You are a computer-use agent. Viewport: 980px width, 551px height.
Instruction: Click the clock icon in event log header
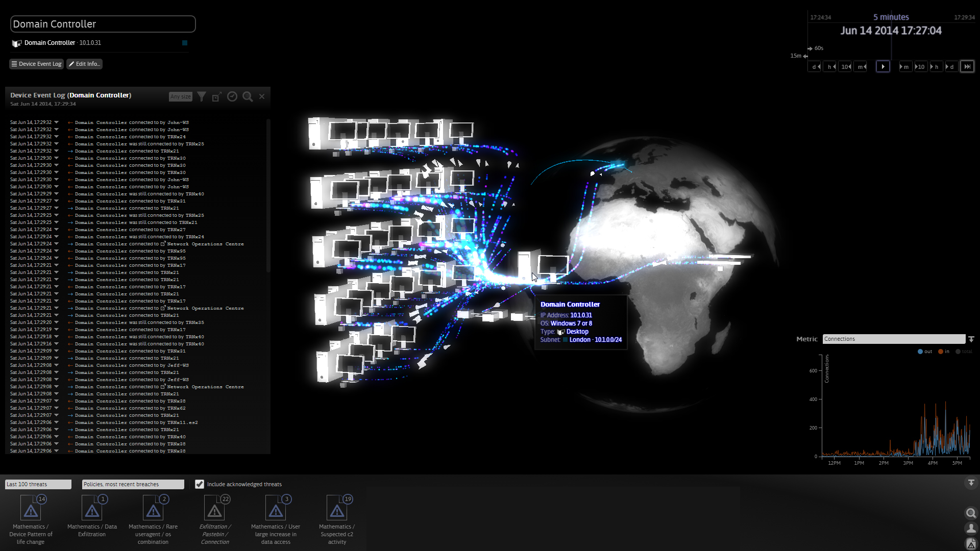click(x=232, y=96)
